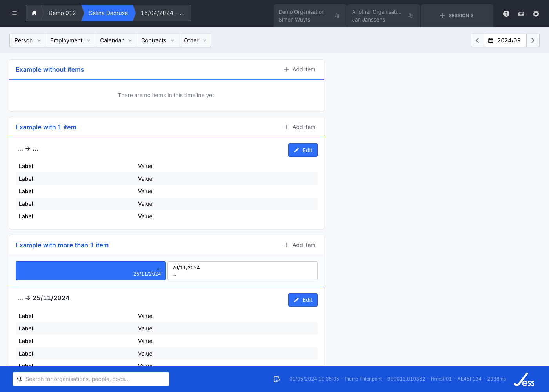Open new Session 3

point(457,16)
